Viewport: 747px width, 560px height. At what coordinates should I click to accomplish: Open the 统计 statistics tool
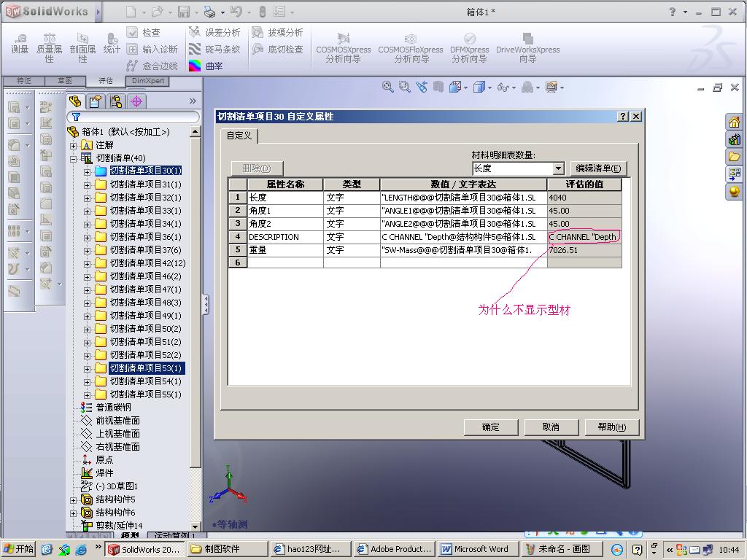(112, 44)
